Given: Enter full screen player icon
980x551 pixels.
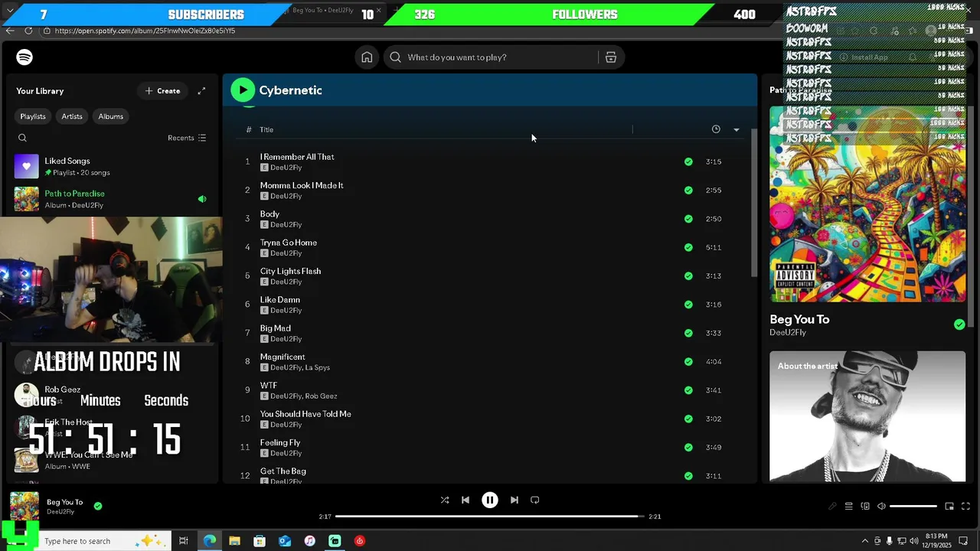Looking at the screenshot, I should (965, 507).
